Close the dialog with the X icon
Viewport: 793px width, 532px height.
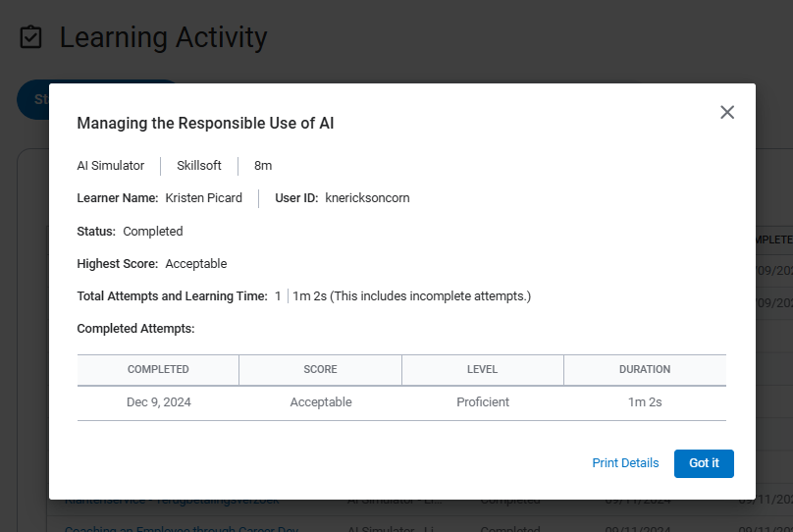click(727, 112)
